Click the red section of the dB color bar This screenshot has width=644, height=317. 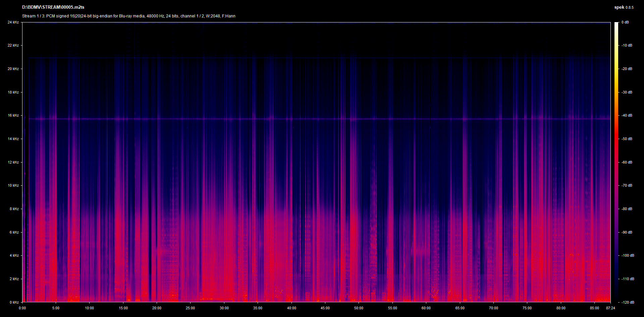616,141
